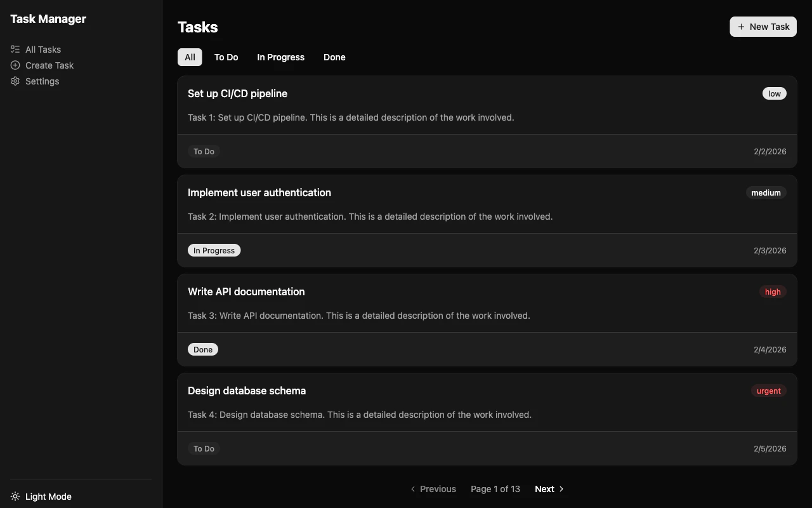Go to the next page of tasks
This screenshot has height=508, width=812.
[544, 489]
